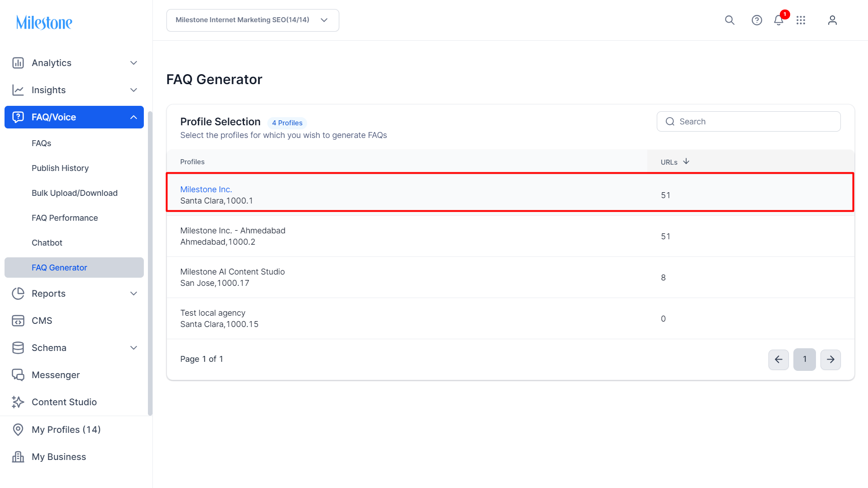Focus the profile Search input field
This screenshot has height=488, width=868.
pos(749,122)
